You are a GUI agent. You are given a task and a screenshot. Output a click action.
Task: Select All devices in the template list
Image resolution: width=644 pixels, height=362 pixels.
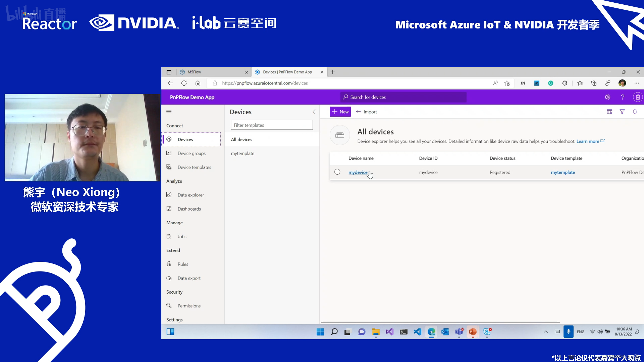coord(272,139)
